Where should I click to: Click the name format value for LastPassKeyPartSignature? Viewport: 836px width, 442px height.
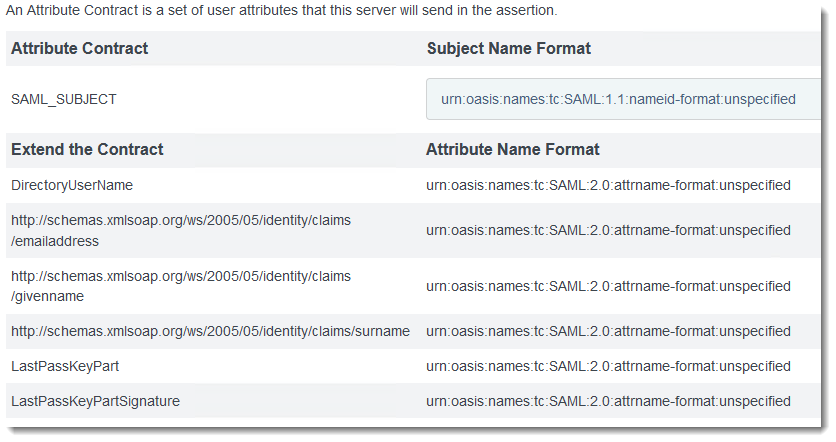(x=608, y=401)
